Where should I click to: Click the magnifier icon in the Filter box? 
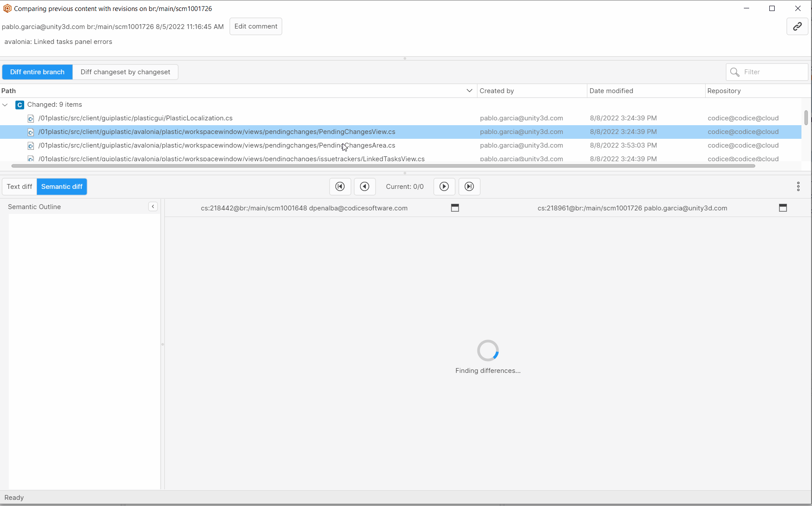(x=735, y=72)
